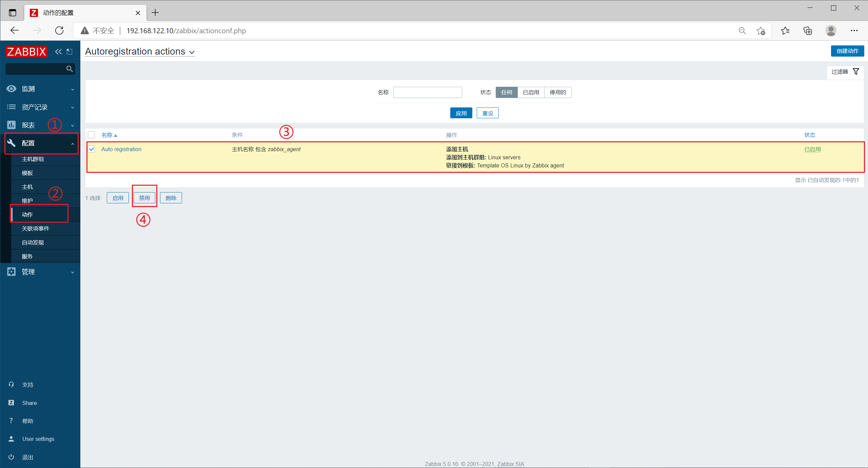Click the Zabbix logo
This screenshot has width=868, height=468.
coord(26,52)
